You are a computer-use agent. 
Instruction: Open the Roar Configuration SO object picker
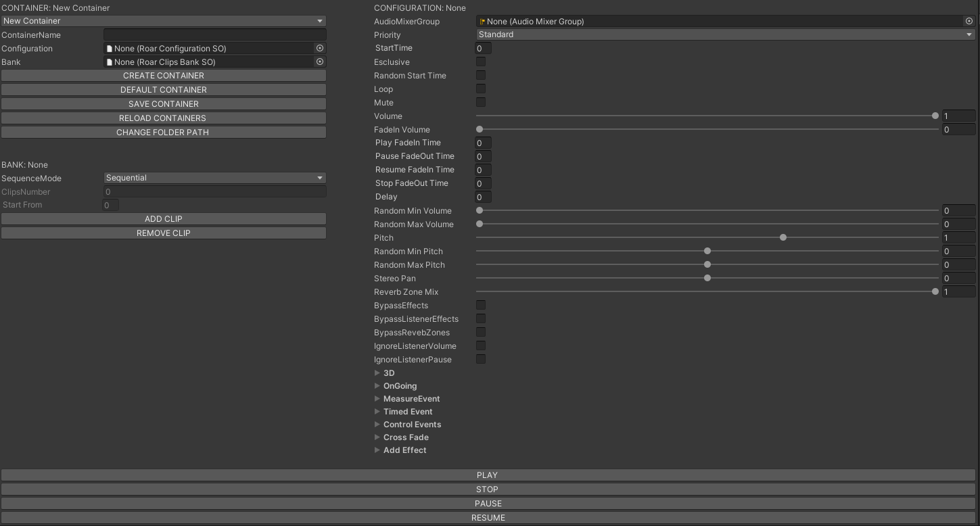coord(320,48)
